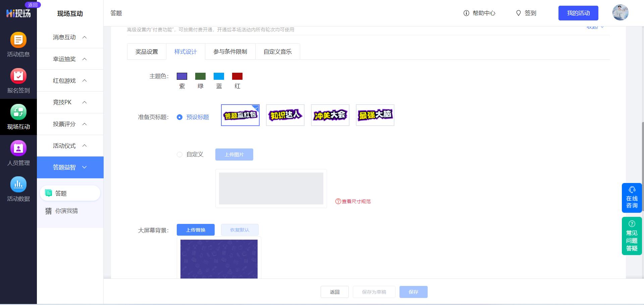The height and width of the screenshot is (305, 644).
Task: Select the 最强大脑 preset title style
Action: [x=375, y=115]
